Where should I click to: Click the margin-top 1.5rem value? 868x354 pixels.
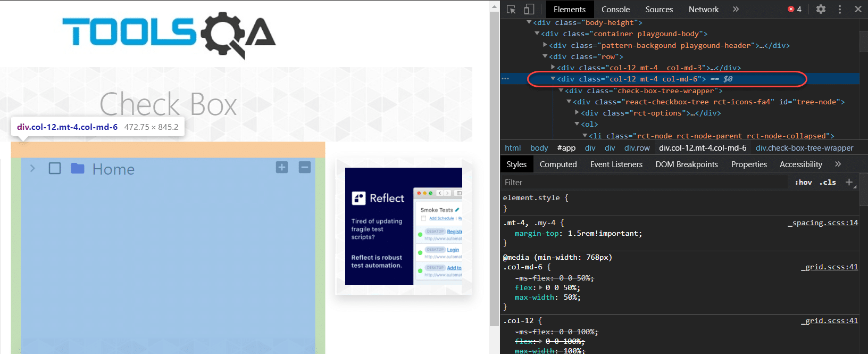point(605,233)
